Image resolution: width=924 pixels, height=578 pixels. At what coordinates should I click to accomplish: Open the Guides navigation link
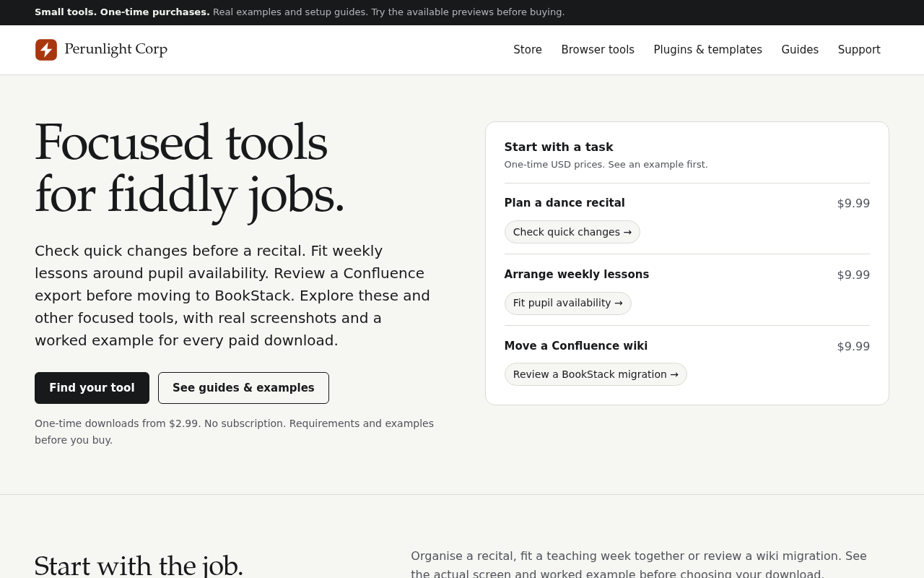tap(800, 50)
